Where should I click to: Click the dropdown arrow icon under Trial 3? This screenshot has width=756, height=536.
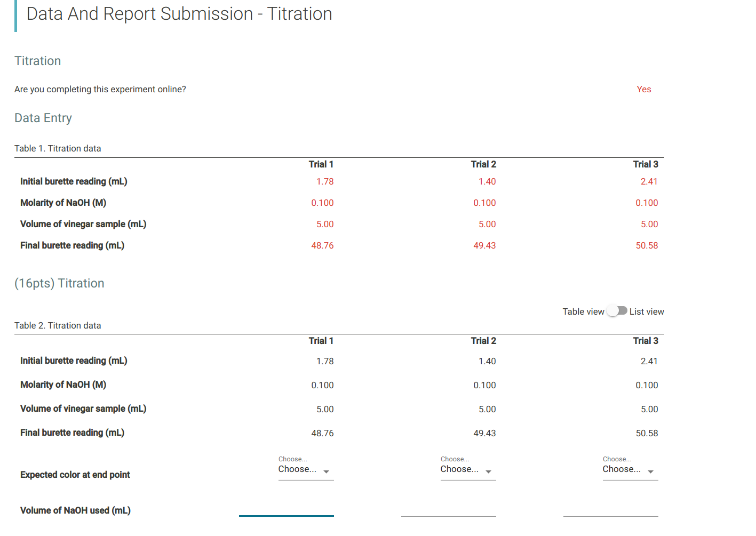click(x=651, y=471)
